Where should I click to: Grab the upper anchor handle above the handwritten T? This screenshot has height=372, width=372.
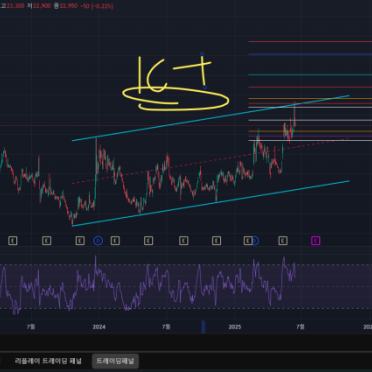click(202, 53)
